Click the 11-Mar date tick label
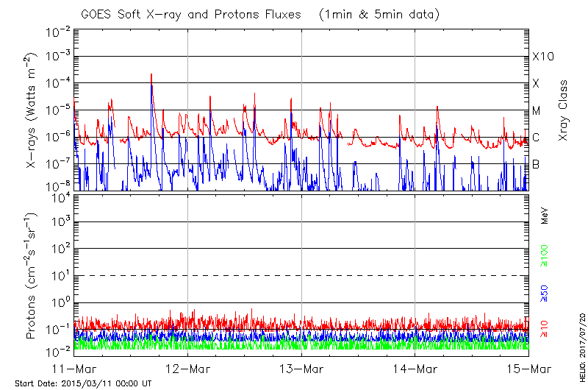 pos(73,369)
